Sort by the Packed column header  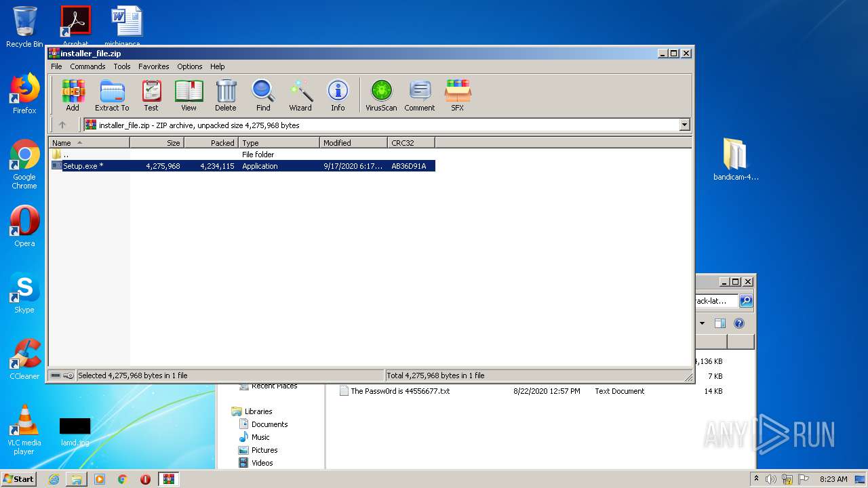click(211, 142)
